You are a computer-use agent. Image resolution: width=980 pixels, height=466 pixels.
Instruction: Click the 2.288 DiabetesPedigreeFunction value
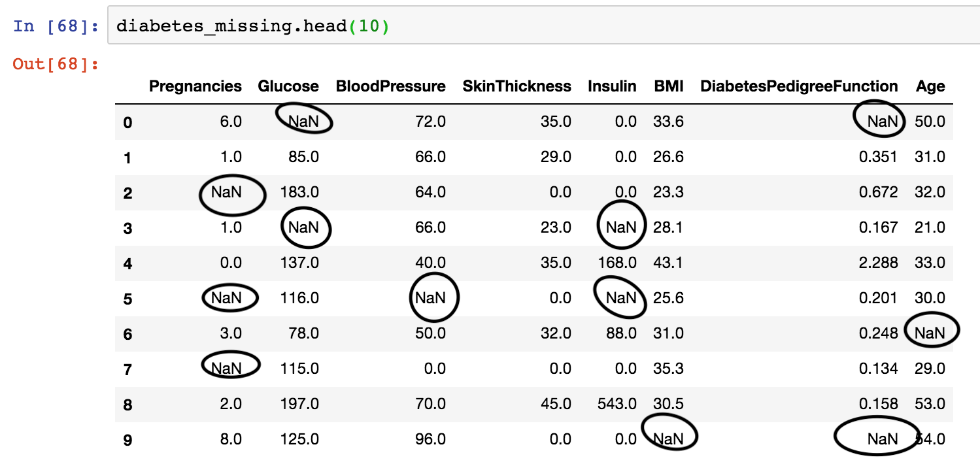(879, 263)
